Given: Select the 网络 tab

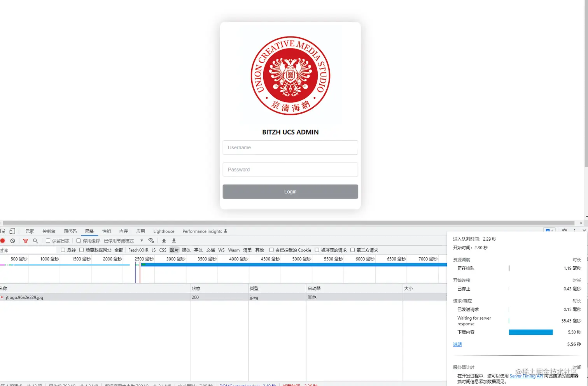Looking at the screenshot, I should 89,231.
